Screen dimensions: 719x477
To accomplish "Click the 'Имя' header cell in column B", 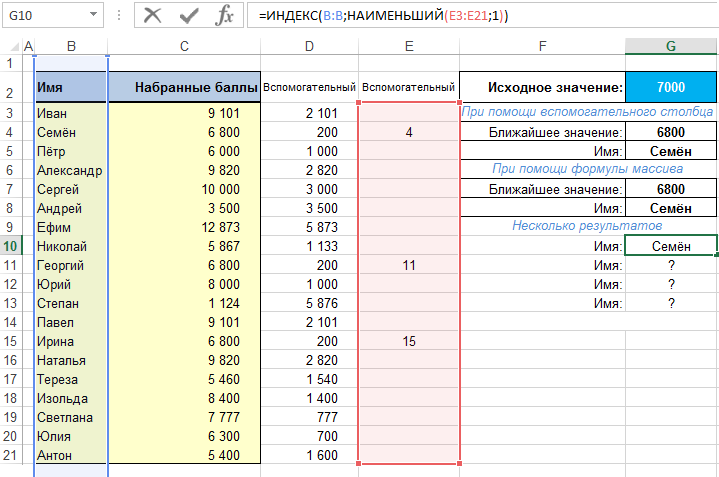I will point(70,87).
